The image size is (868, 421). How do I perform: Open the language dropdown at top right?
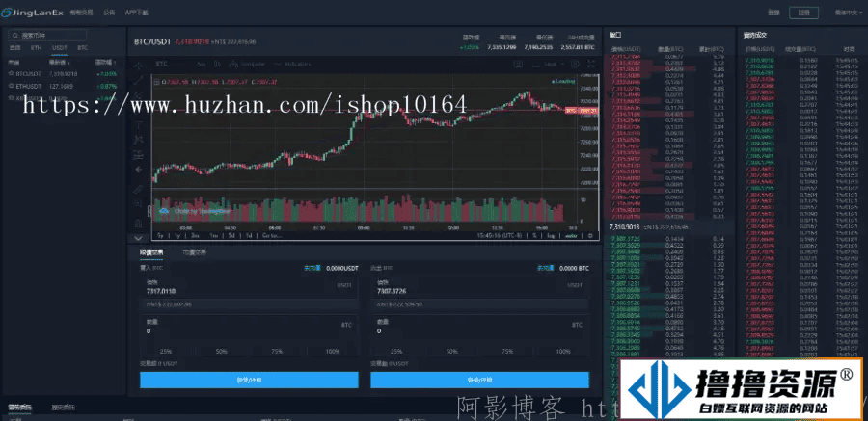[x=847, y=13]
